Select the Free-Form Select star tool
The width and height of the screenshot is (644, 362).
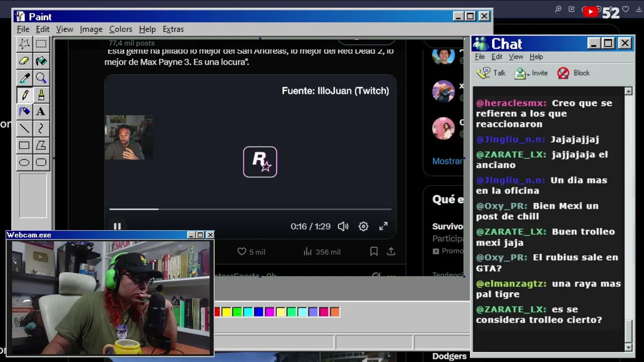tap(24, 44)
